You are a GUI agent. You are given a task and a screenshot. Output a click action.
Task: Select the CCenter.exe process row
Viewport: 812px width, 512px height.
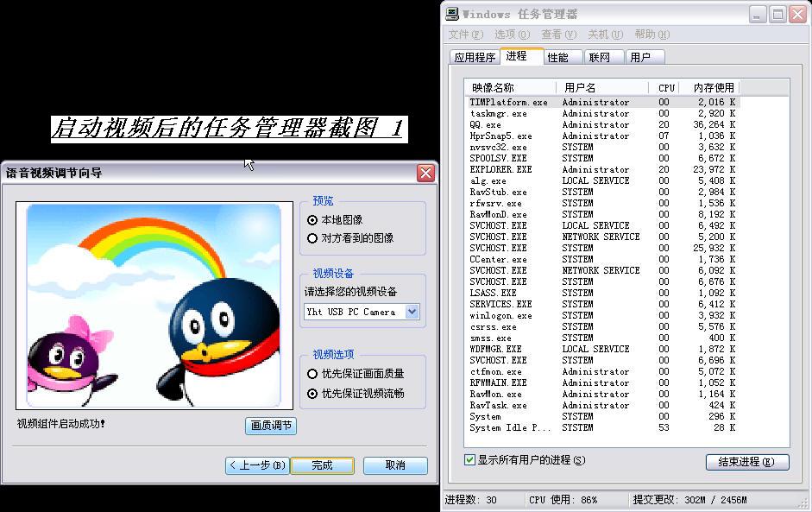coord(603,260)
